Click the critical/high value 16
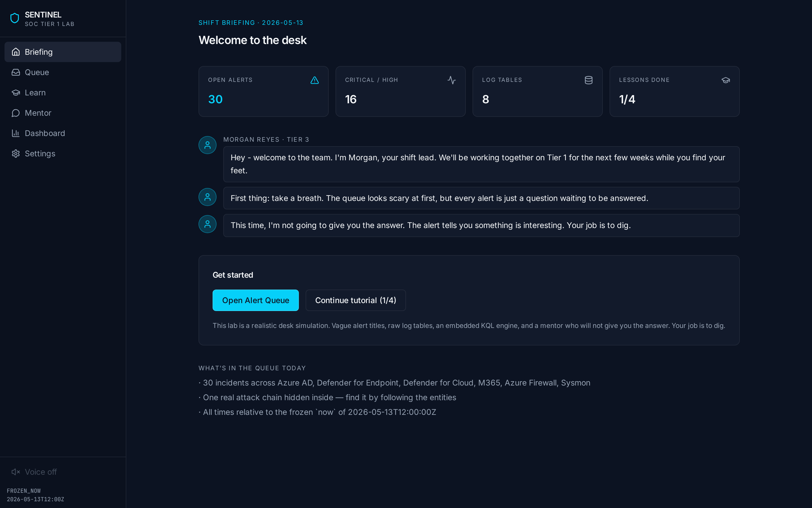The image size is (812, 508). (351, 99)
